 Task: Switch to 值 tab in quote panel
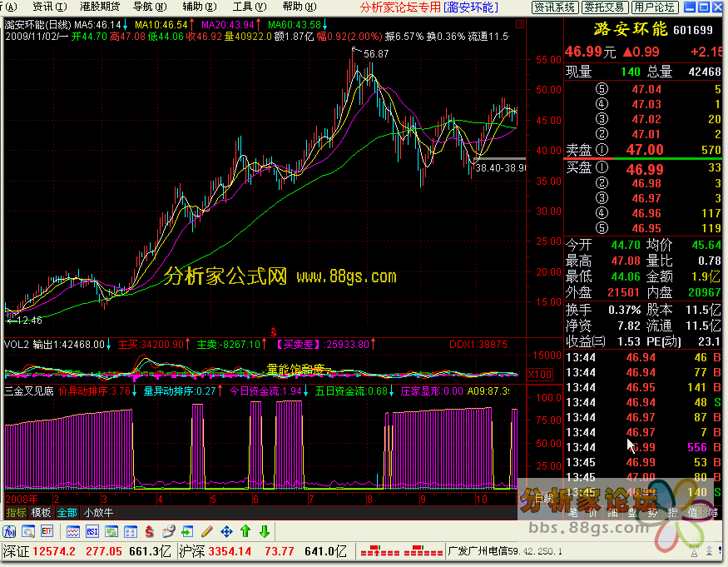[692, 513]
